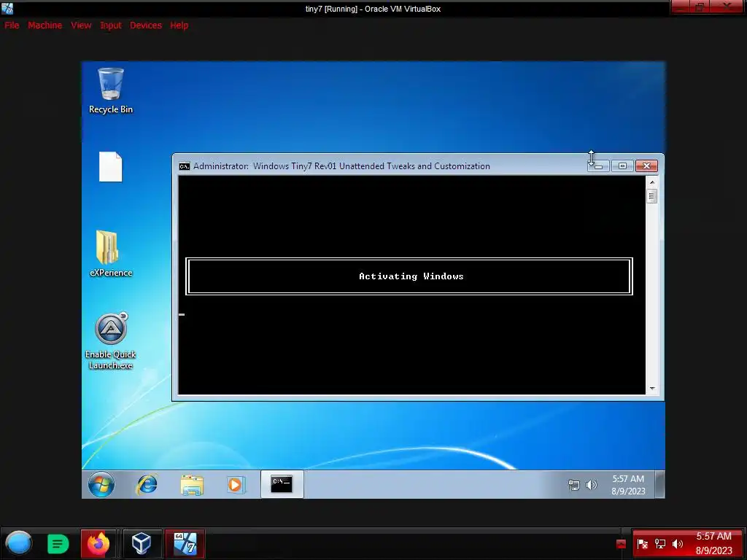
Task: Minimize the Administrator command window
Action: (598, 166)
